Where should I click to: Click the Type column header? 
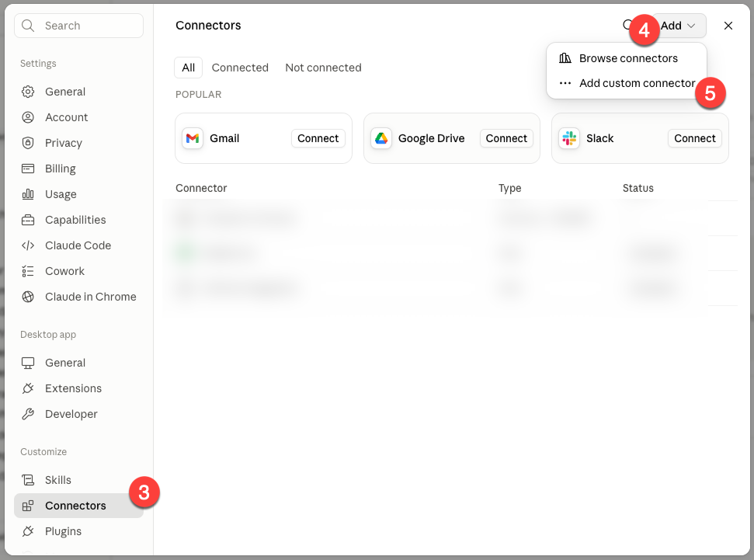tap(509, 188)
